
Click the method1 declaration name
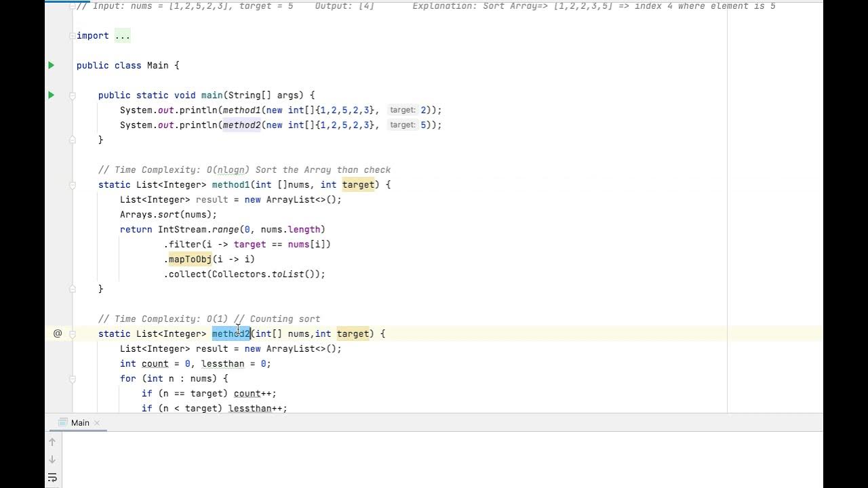click(x=231, y=184)
